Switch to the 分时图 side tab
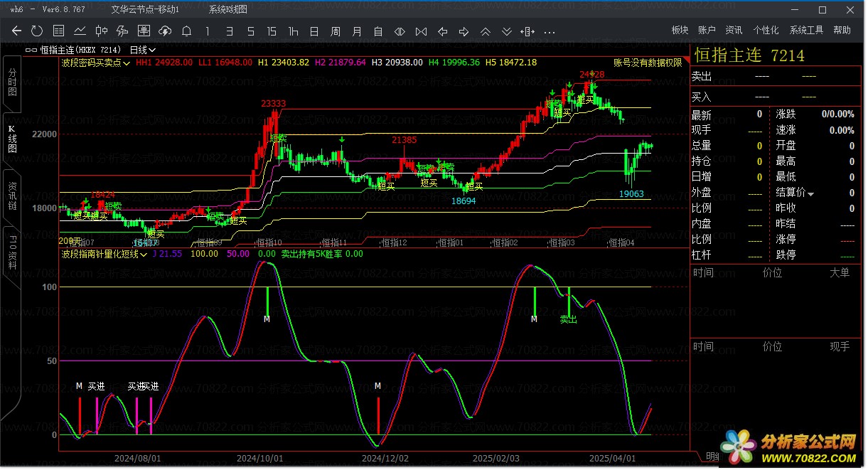This screenshot has width=868, height=470. [12, 82]
